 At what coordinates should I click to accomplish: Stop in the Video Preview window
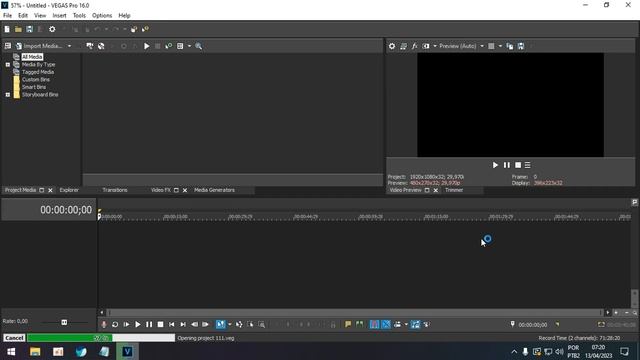pyautogui.click(x=518, y=165)
